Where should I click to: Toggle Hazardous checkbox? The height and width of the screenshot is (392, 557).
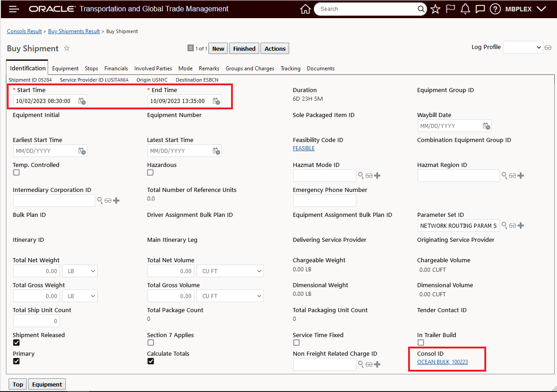pyautogui.click(x=150, y=172)
